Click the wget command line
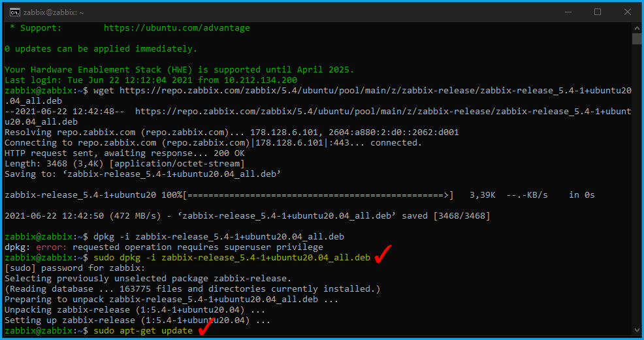This screenshot has width=644, height=340. 318,95
